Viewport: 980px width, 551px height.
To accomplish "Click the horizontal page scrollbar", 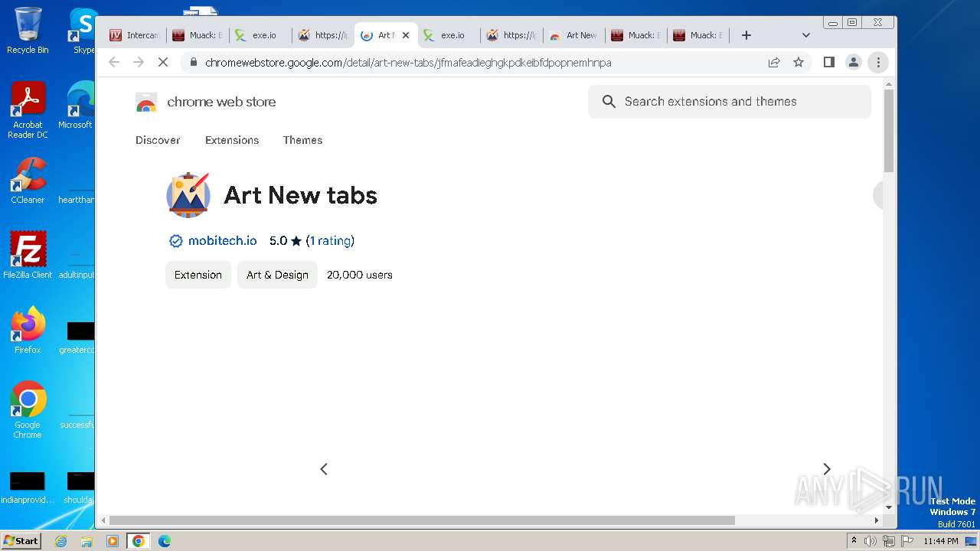I will (x=423, y=520).
